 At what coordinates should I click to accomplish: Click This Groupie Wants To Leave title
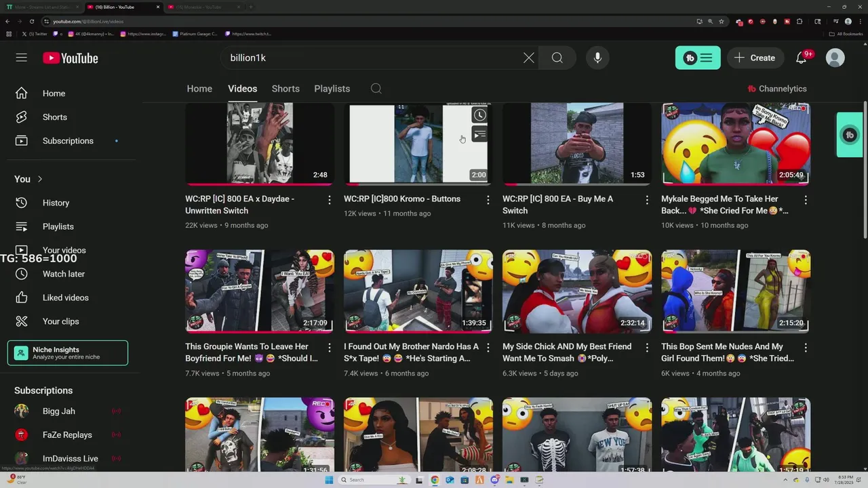252,352
